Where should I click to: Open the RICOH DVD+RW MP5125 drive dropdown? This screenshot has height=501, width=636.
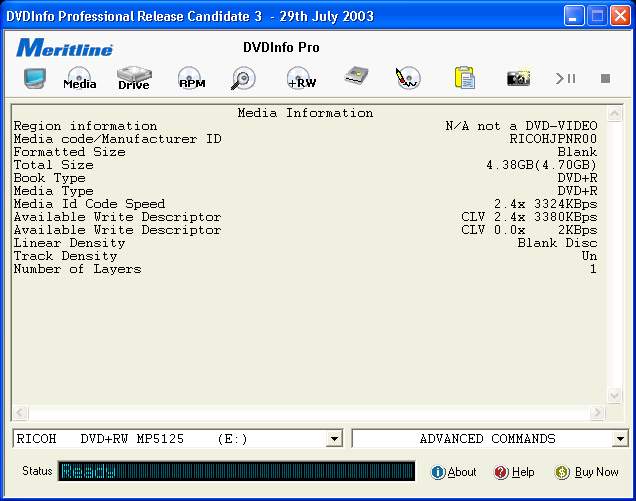[x=334, y=439]
